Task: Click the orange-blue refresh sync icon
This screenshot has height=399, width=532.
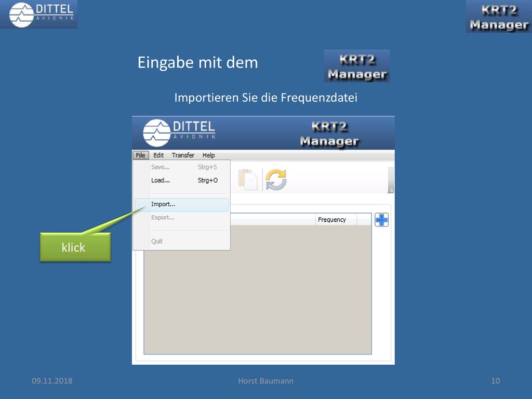Action: click(x=276, y=179)
